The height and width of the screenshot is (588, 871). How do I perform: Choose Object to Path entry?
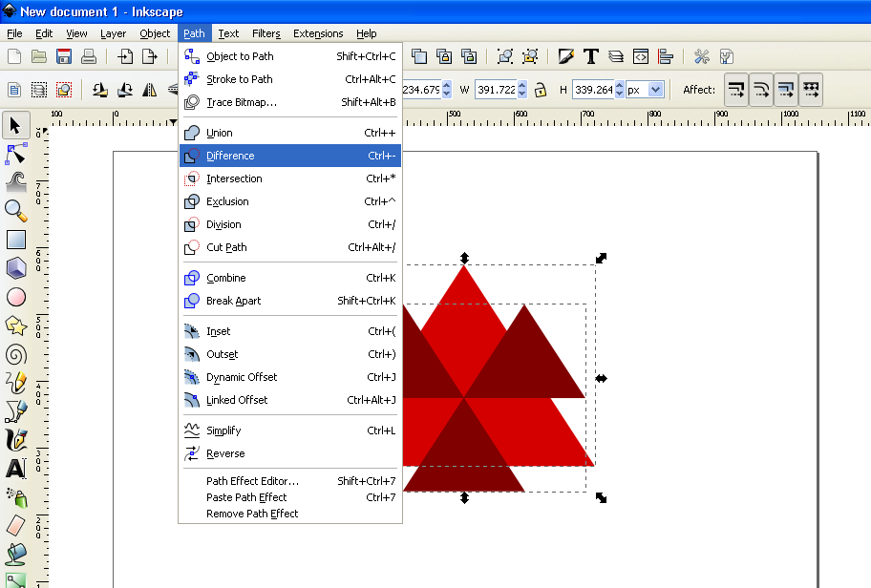(x=290, y=56)
